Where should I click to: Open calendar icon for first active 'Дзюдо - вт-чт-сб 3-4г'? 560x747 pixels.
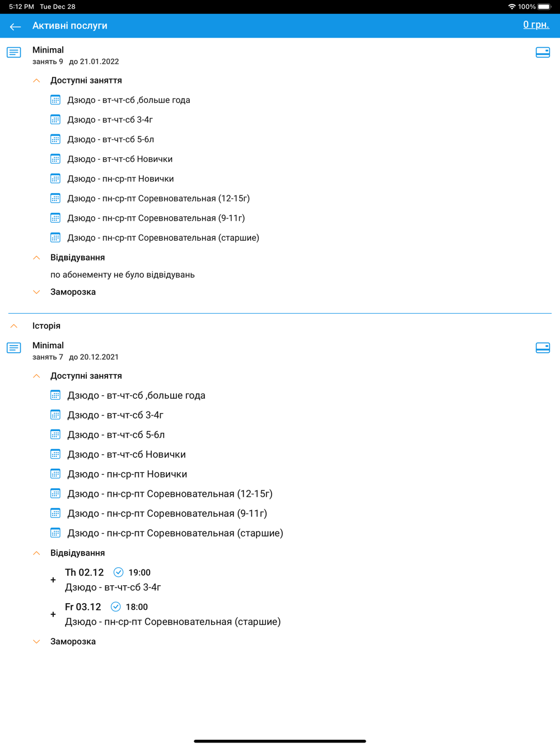tap(55, 119)
